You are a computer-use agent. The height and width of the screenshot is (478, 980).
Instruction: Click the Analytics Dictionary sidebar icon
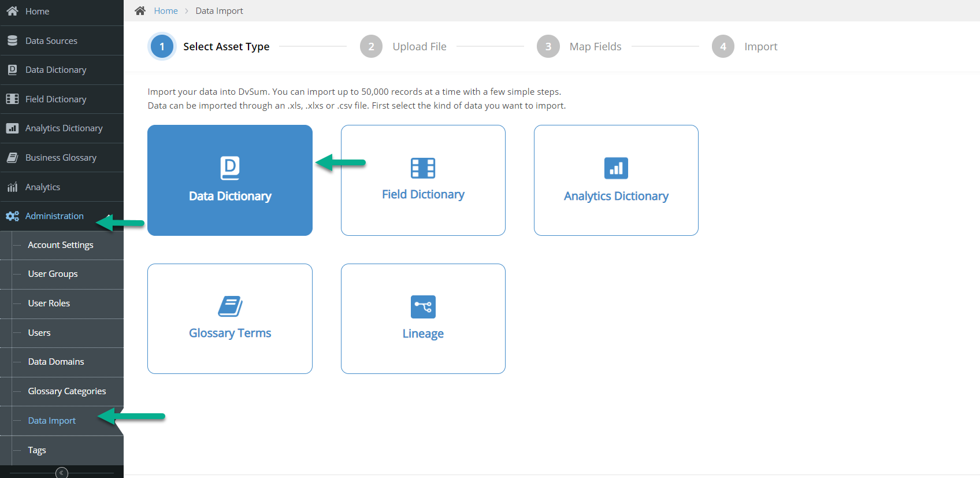coord(12,128)
